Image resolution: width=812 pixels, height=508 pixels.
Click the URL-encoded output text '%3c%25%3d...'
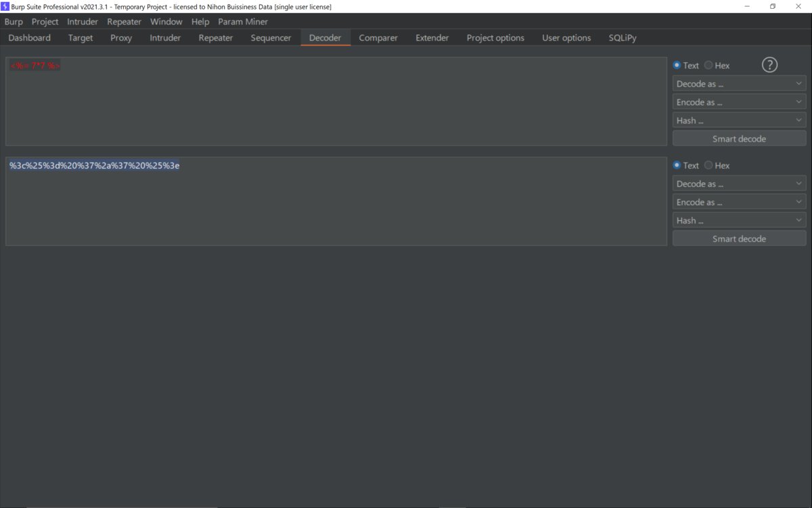pyautogui.click(x=95, y=165)
